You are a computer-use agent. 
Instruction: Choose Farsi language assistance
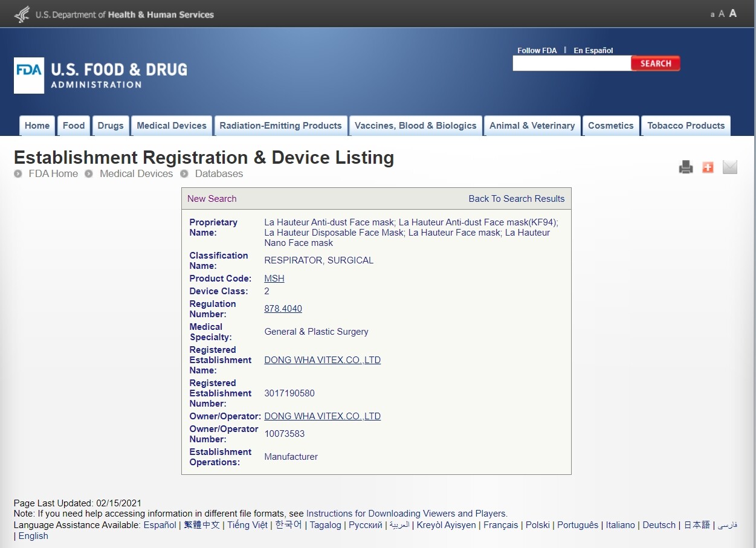[x=728, y=525]
